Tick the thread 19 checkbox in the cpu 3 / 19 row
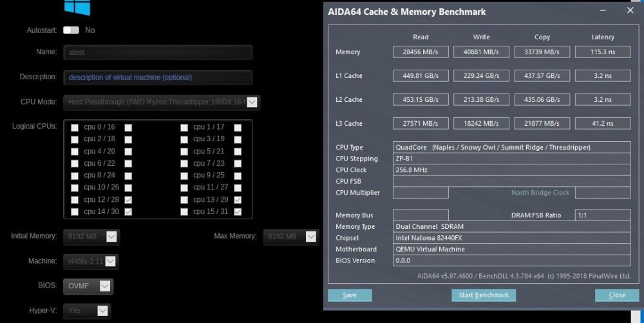 pos(238,140)
